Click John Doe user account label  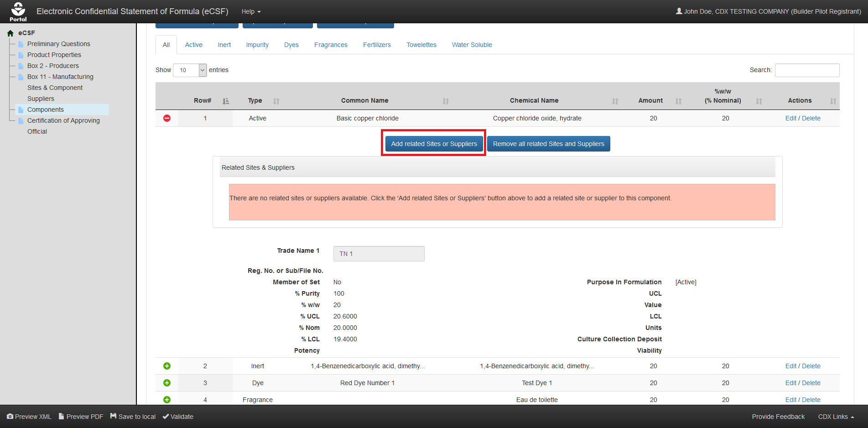coord(769,11)
